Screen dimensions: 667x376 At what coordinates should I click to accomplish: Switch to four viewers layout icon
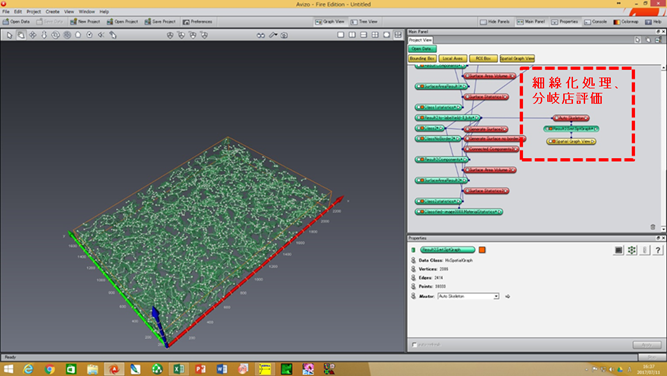point(375,35)
